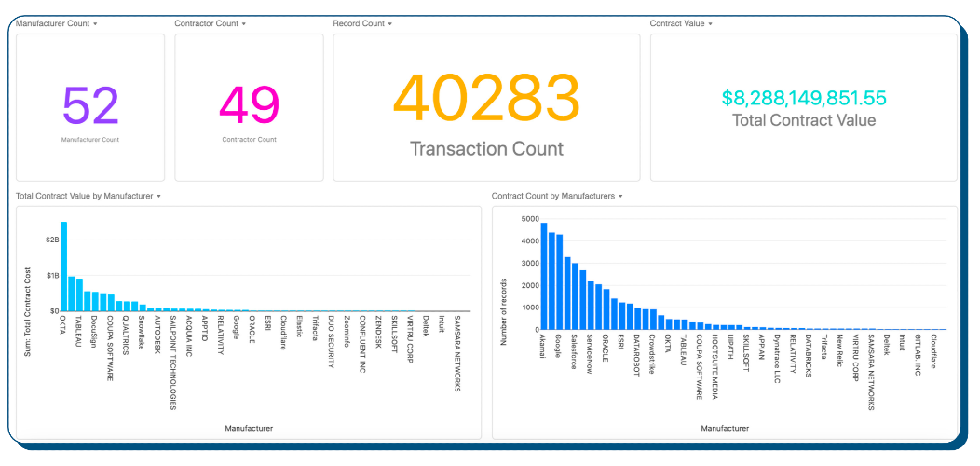The height and width of the screenshot is (466, 980).
Task: Click the ServiceNow axis label
Action: point(590,353)
